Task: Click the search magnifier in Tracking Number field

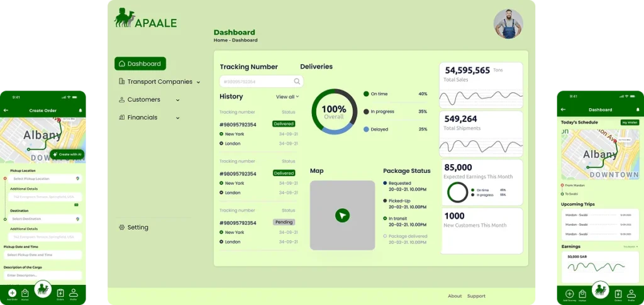Action: point(297,81)
